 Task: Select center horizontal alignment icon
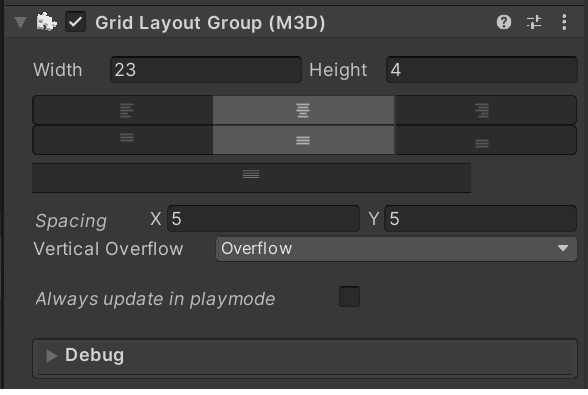pos(303,111)
